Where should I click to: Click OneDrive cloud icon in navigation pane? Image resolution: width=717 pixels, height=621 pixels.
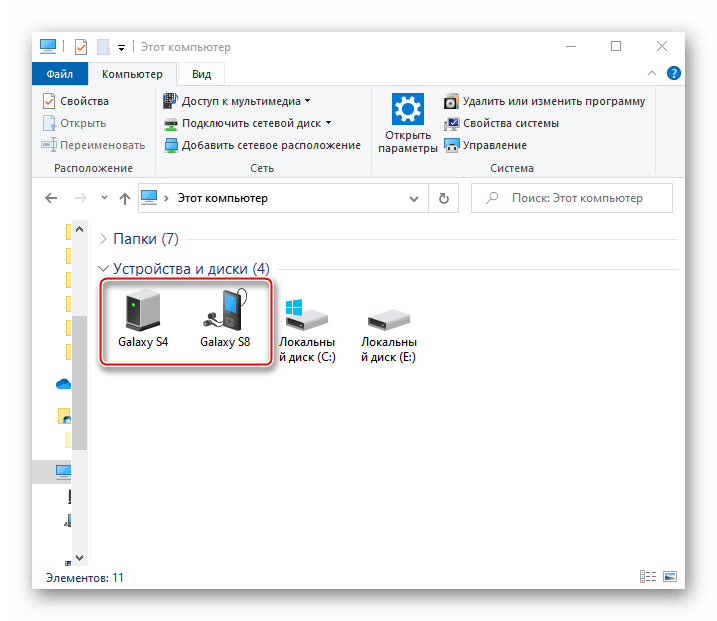63,384
